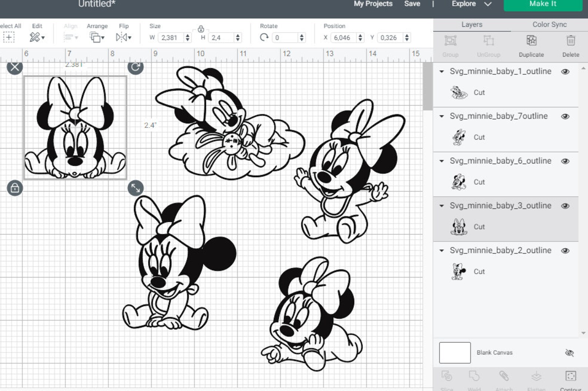
Task: Adjust the X position stepper arrows
Action: coord(360,38)
